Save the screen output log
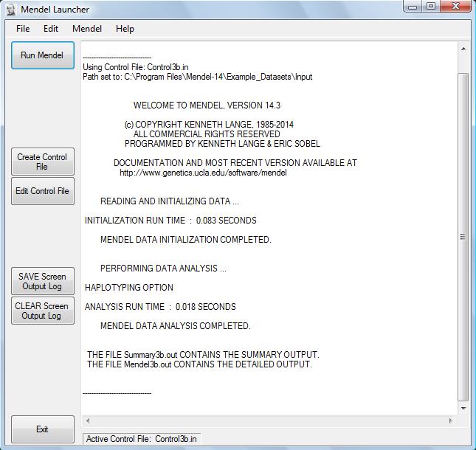The image size is (476, 450). (42, 281)
